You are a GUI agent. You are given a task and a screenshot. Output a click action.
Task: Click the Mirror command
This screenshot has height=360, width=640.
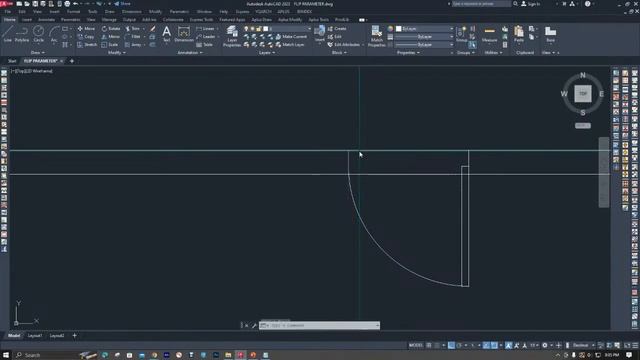tap(111, 37)
